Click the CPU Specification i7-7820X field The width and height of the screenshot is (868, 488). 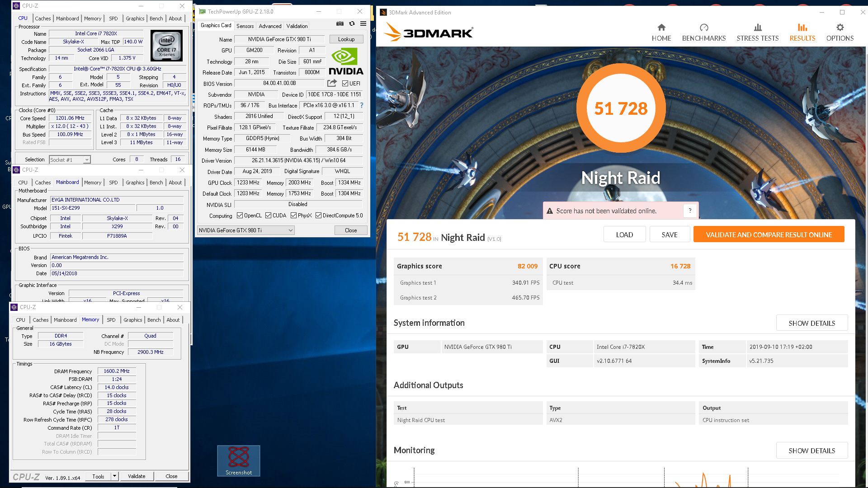point(117,69)
